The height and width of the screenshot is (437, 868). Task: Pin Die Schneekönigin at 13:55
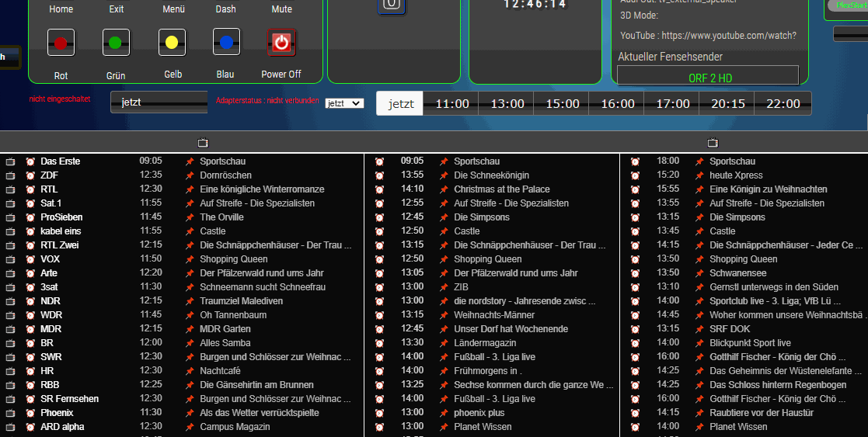click(x=444, y=175)
